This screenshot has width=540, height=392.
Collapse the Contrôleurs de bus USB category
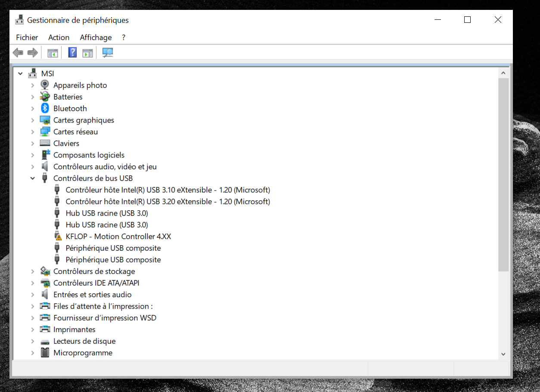[33, 178]
